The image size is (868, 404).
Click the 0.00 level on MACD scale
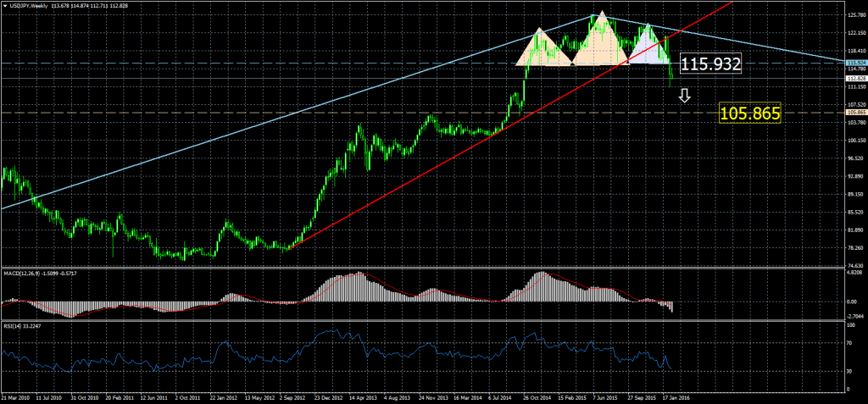pos(852,302)
